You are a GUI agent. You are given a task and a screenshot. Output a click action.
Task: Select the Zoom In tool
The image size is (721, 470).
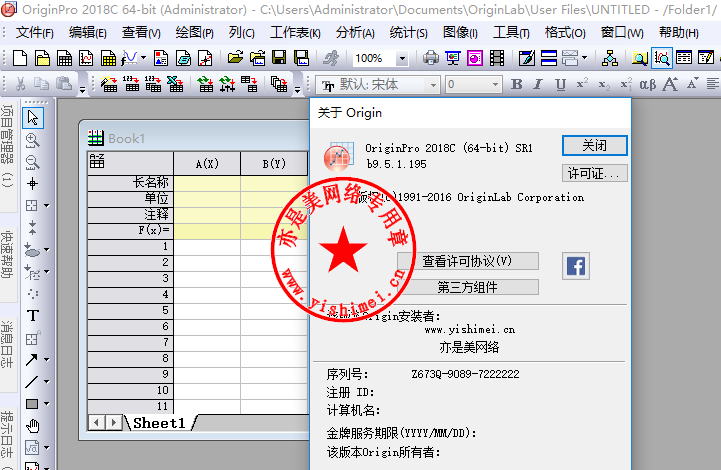click(x=32, y=140)
